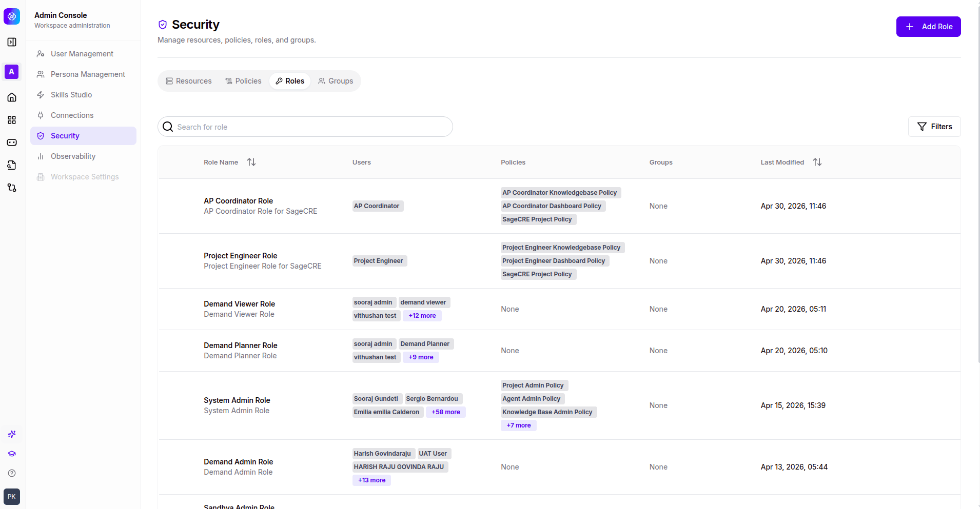Screen dimensions: 980x509
Task: Click the magnifier icon in the search bar
Action: 168,127
